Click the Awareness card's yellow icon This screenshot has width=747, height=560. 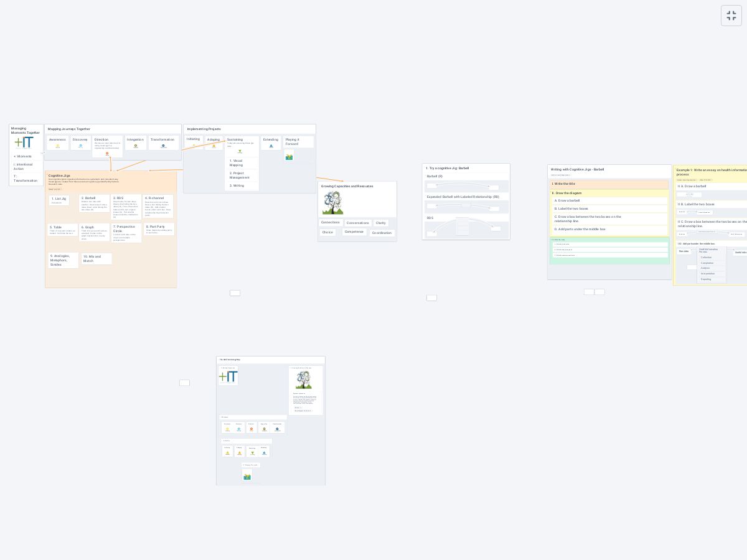[x=58, y=146]
